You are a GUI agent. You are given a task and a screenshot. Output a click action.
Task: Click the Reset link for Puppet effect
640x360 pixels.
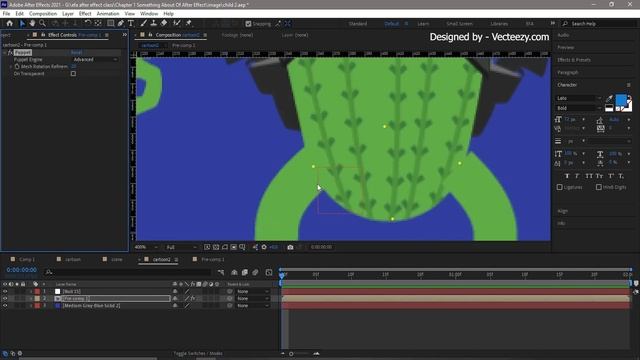click(x=76, y=53)
